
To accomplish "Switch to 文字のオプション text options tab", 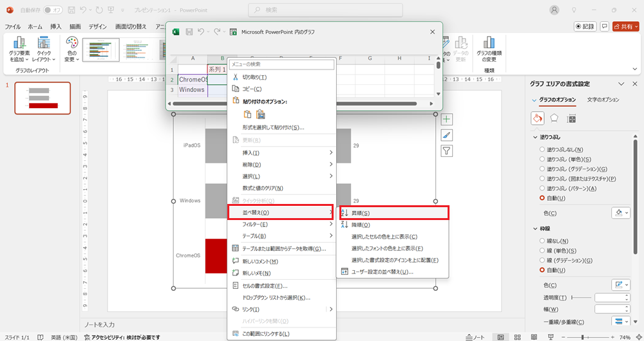I will point(603,100).
